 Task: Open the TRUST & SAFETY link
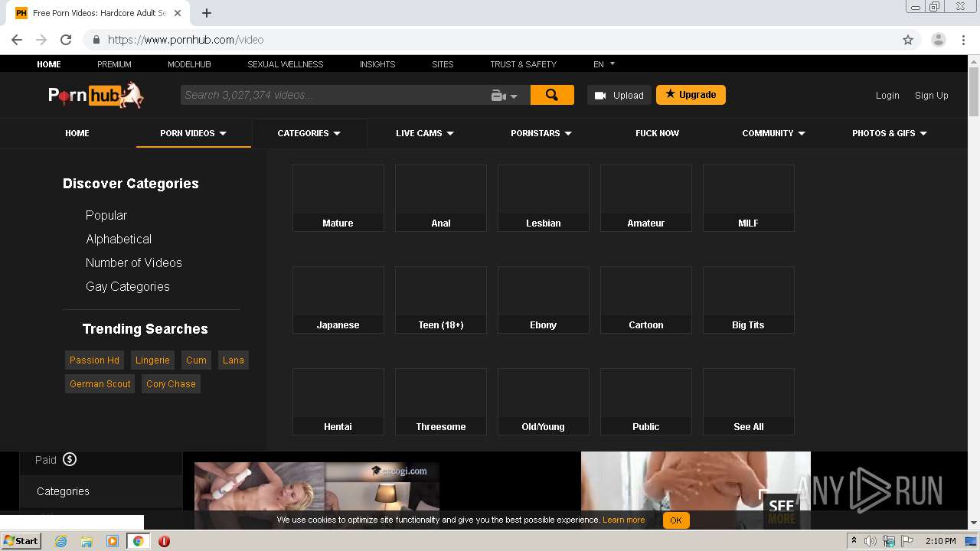[523, 64]
